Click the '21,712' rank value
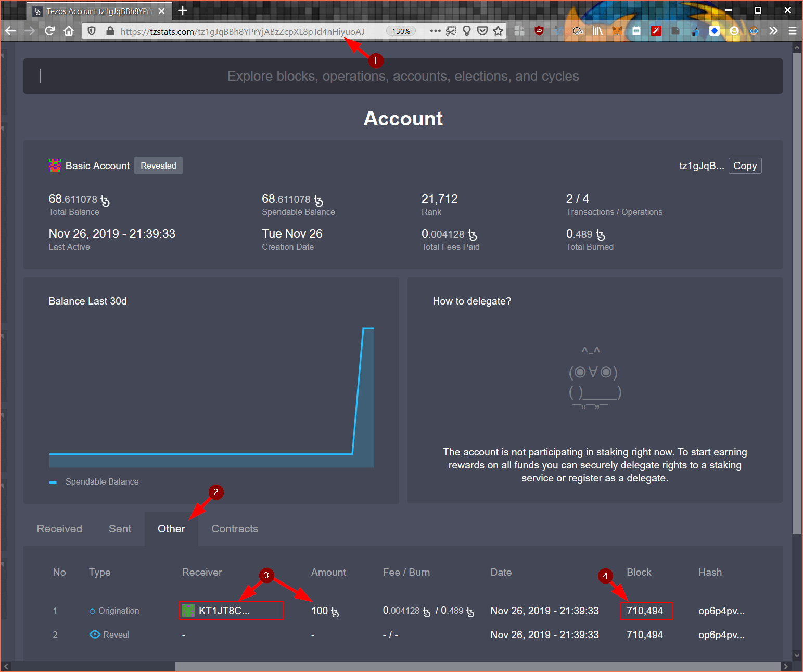 click(x=439, y=199)
